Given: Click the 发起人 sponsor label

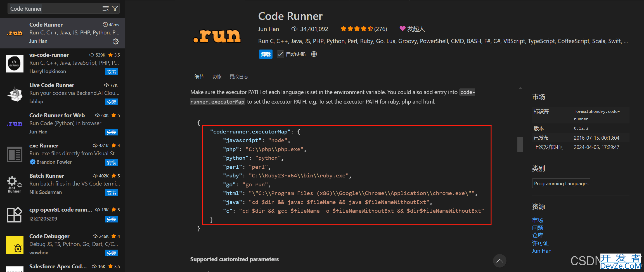Looking at the screenshot, I should pyautogui.click(x=416, y=29).
